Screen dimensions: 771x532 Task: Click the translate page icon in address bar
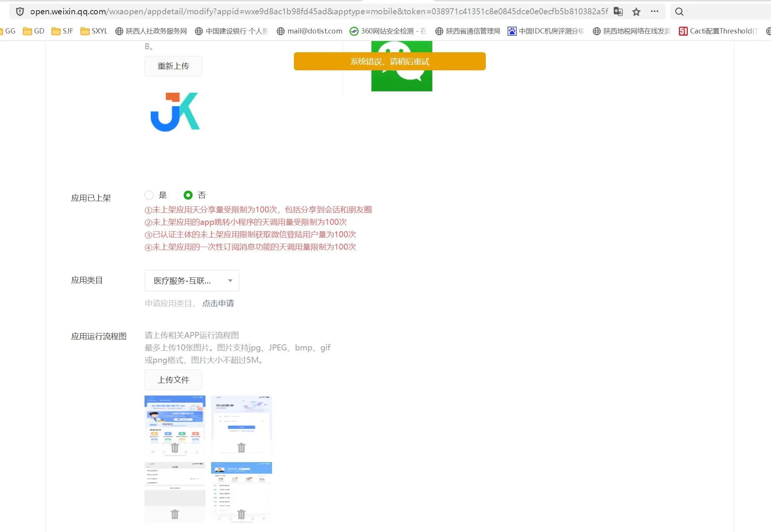[x=618, y=12]
